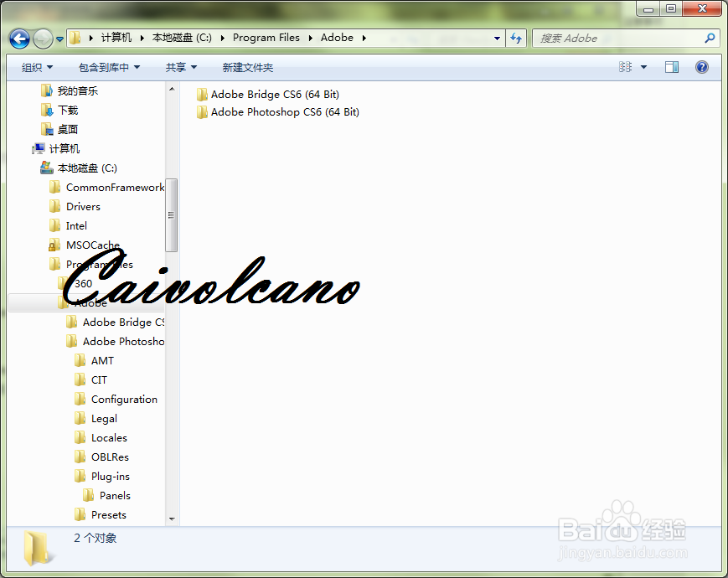Screen dimensions: 728x578
Task: Select the CommonFramework folder in tree
Action: (x=106, y=188)
